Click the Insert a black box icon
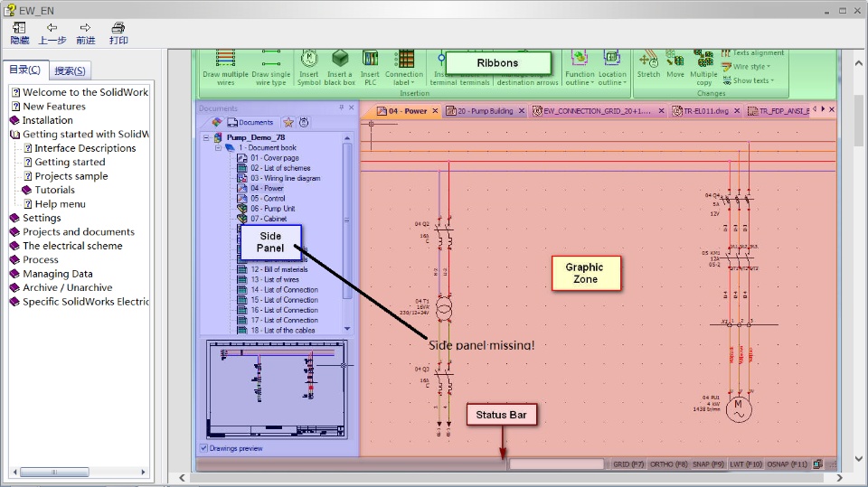The image size is (868, 487). [340, 58]
